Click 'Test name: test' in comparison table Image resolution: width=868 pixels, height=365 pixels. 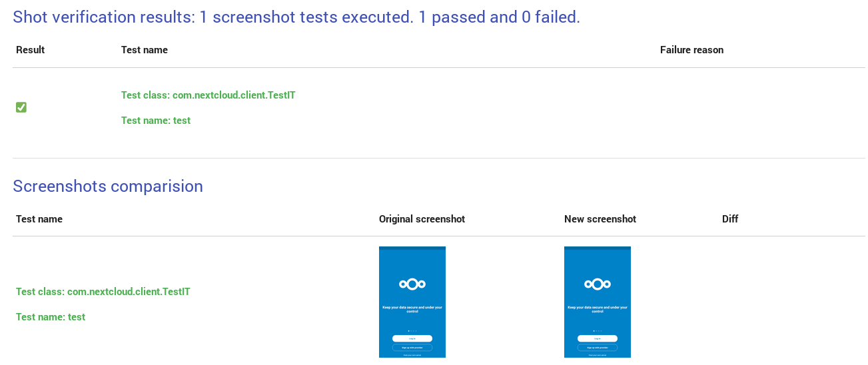51,317
